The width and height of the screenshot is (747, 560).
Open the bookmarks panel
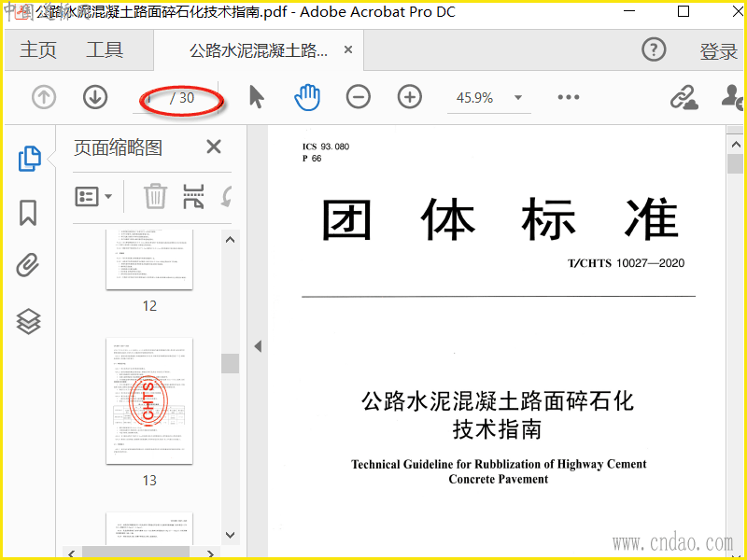[x=28, y=213]
